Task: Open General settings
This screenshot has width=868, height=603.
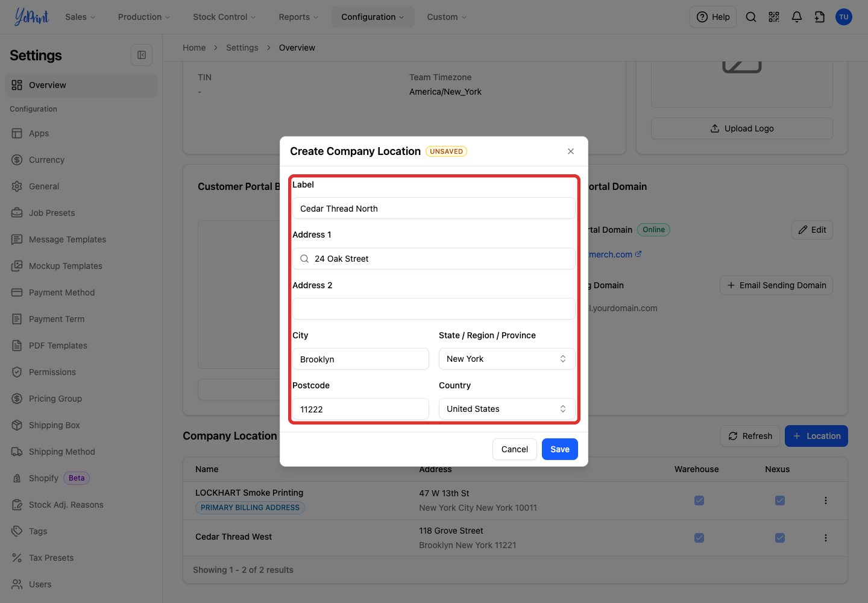Action: (81, 186)
